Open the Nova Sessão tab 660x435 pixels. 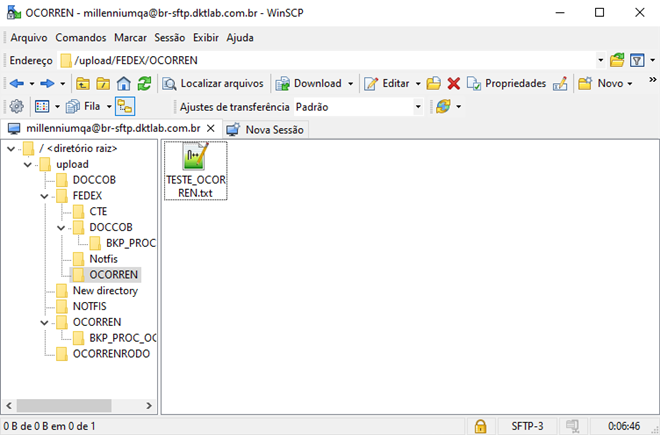265,129
